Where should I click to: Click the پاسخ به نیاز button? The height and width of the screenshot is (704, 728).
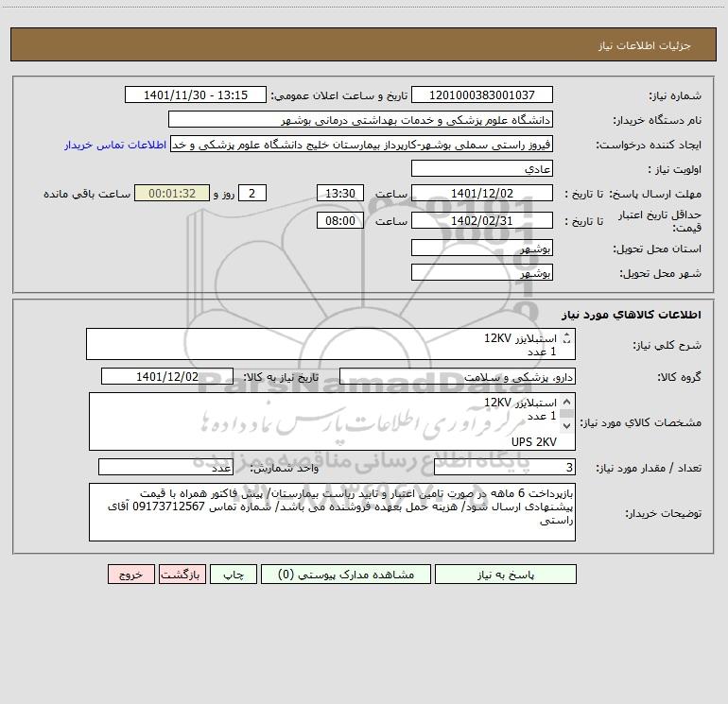click(x=505, y=574)
